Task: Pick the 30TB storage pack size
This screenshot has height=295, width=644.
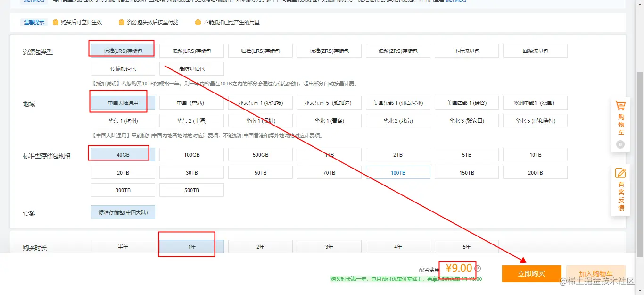Action: 191,173
